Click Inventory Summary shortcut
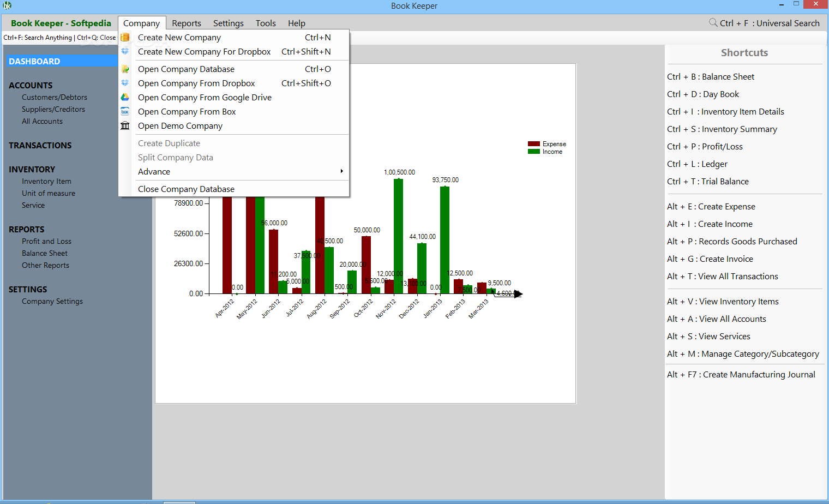This screenshot has height=504, width=829. (722, 129)
